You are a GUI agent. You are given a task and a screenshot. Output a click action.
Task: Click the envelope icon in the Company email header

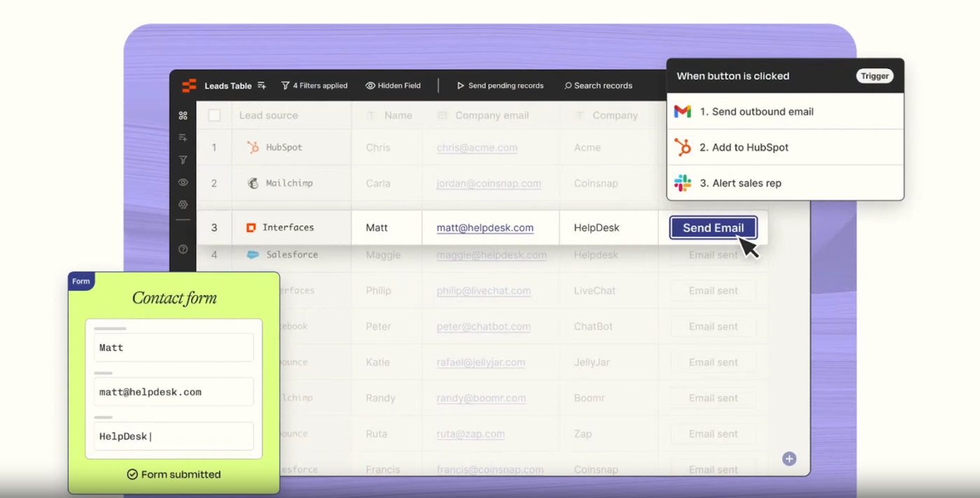442,116
